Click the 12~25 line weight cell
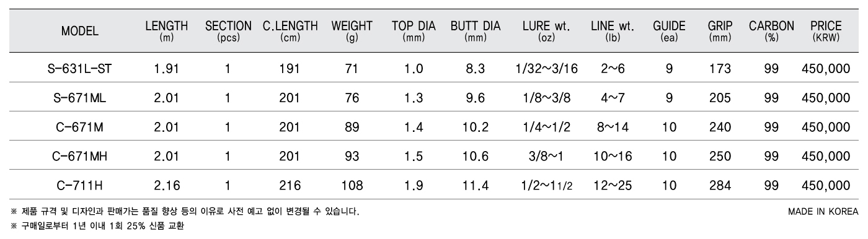Screen dimensions: 868x239 (x=612, y=185)
